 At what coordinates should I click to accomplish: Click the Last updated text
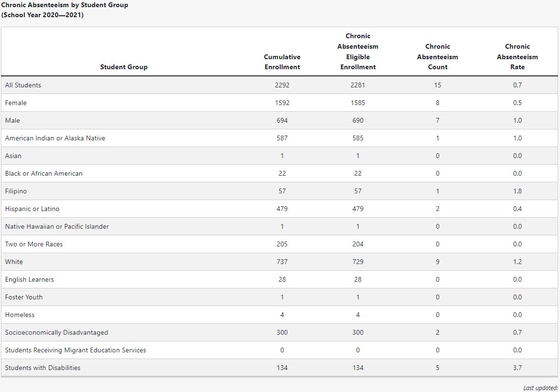point(540,388)
